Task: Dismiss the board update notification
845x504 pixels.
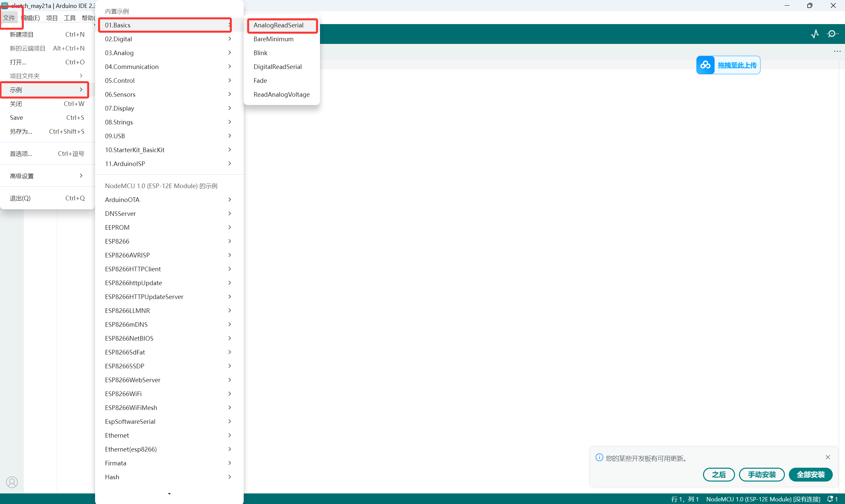Action: pyautogui.click(x=828, y=457)
